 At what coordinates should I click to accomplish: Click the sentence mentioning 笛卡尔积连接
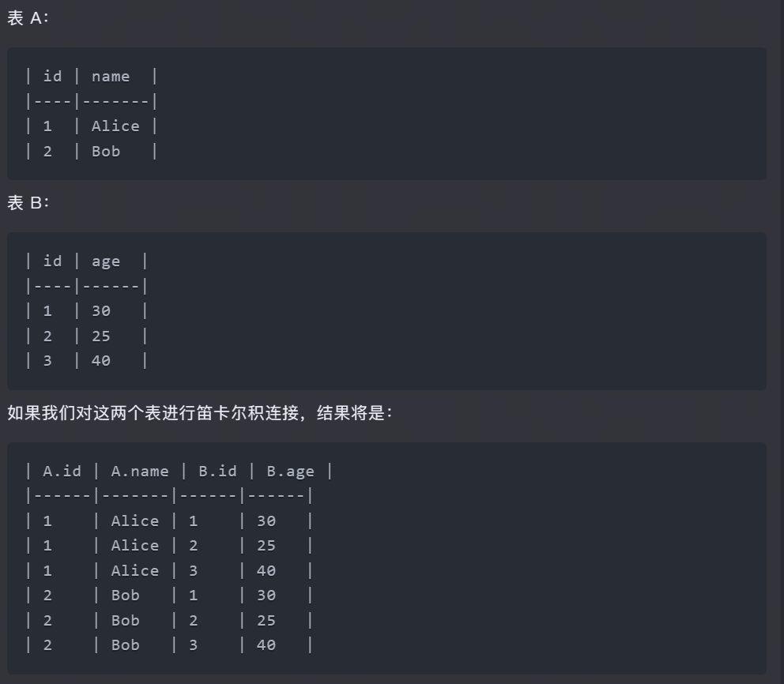tap(199, 413)
